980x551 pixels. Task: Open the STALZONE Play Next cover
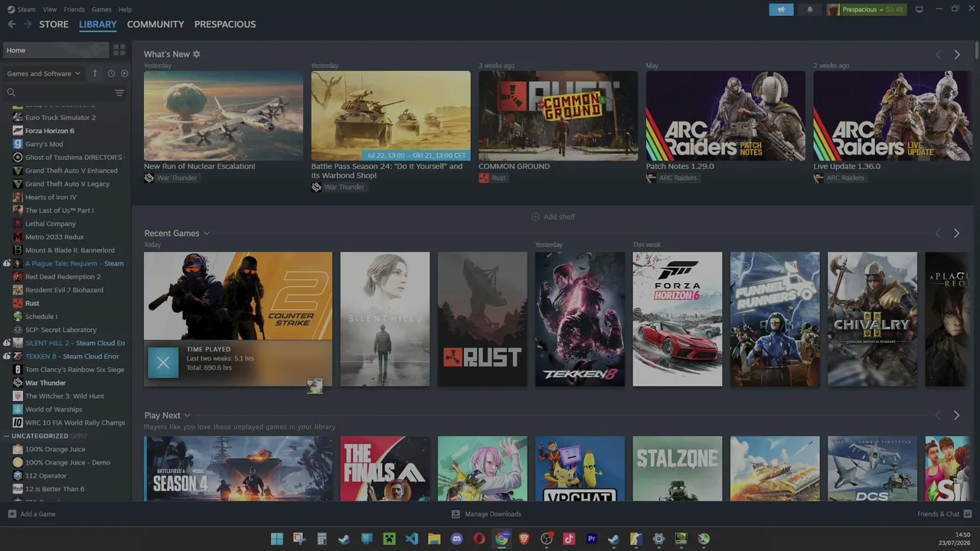click(x=678, y=468)
